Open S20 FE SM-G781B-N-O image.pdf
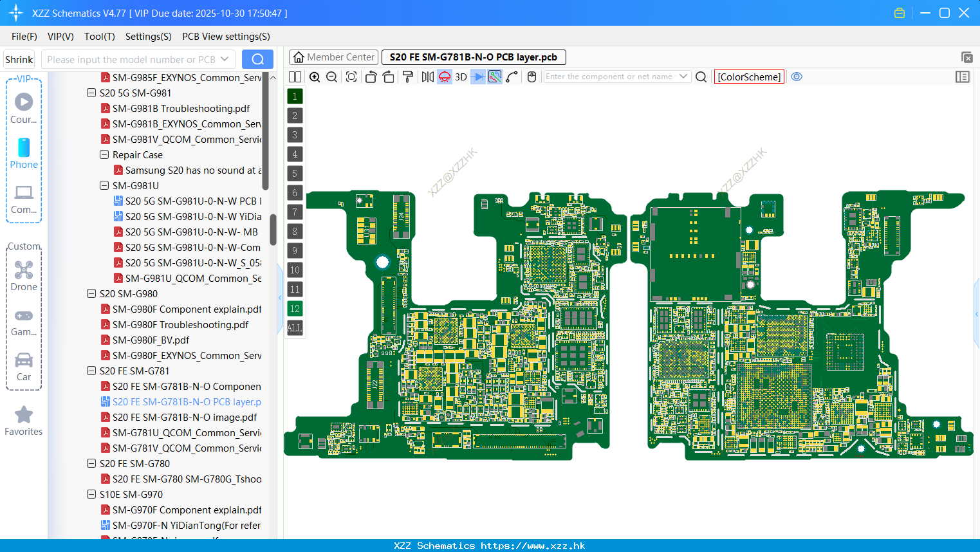This screenshot has height=552, width=980. click(x=185, y=417)
